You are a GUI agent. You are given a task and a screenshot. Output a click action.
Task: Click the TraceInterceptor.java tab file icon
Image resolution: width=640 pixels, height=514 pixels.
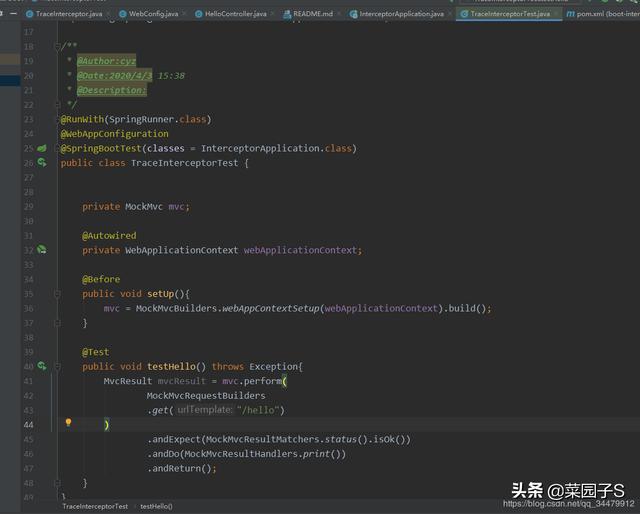pos(29,14)
